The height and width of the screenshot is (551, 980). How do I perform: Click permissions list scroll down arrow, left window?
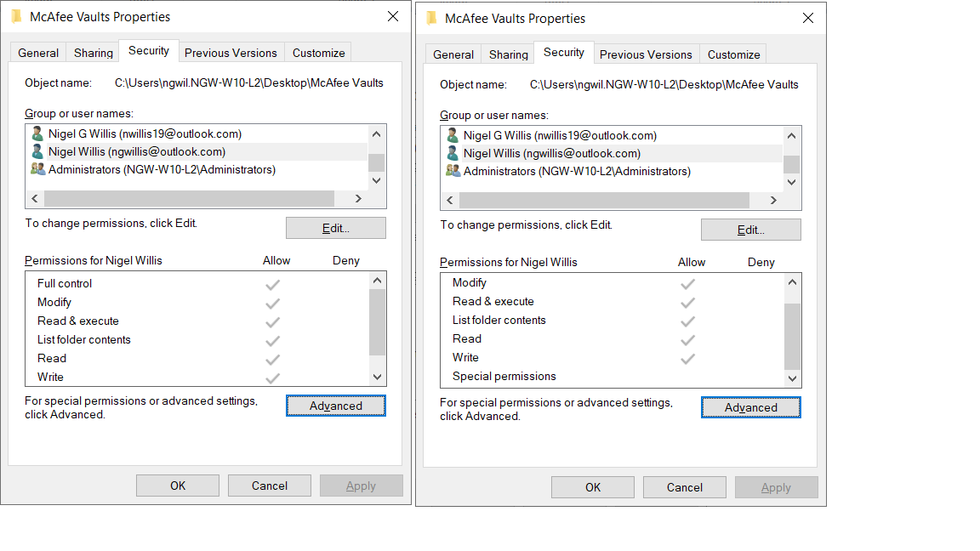377,377
